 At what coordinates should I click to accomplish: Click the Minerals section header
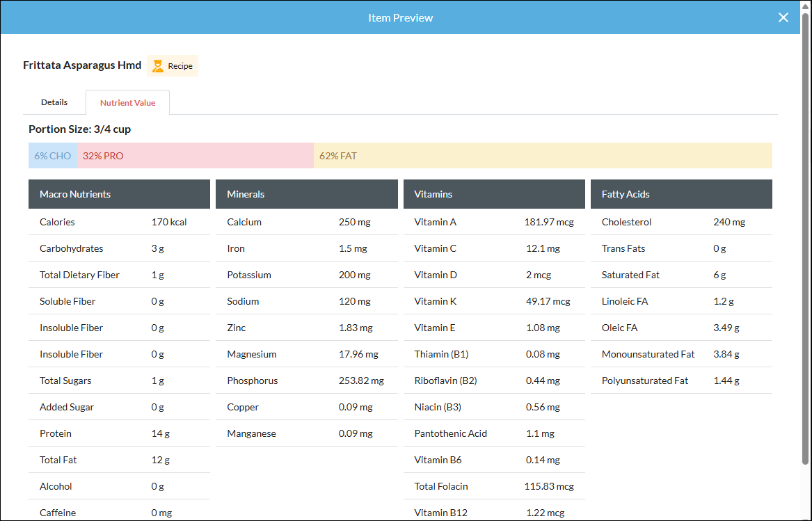click(x=246, y=194)
